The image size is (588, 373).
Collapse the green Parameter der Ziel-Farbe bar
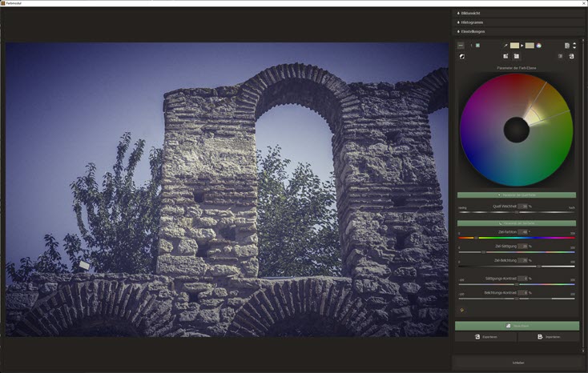[x=517, y=223]
